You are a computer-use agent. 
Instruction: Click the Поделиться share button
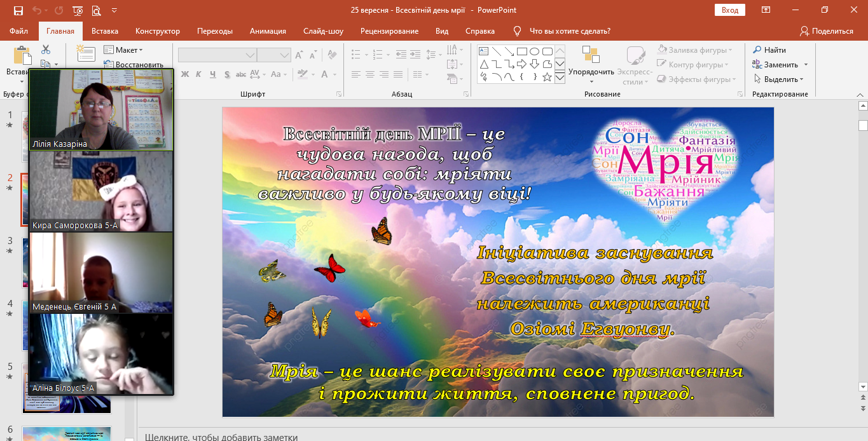[827, 31]
